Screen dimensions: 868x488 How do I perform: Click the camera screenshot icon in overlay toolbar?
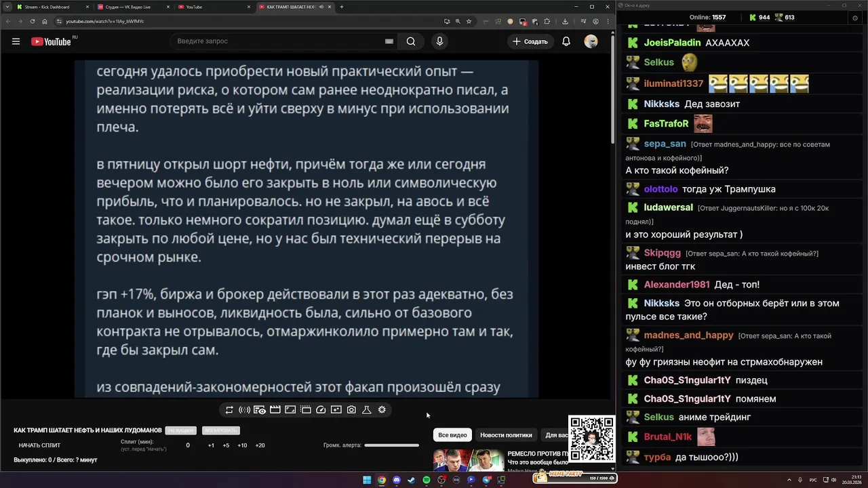351,410
